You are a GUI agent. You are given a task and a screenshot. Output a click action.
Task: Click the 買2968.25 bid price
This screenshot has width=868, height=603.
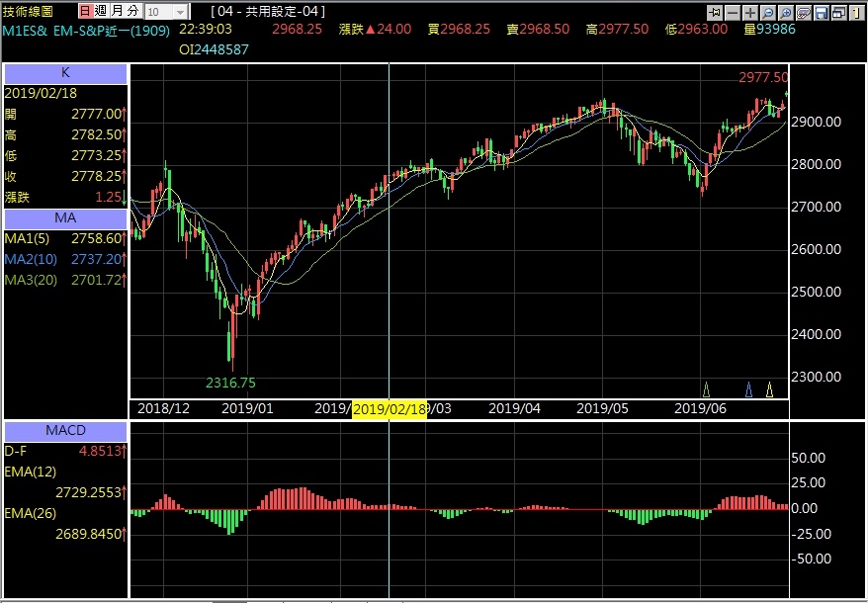pyautogui.click(x=459, y=30)
